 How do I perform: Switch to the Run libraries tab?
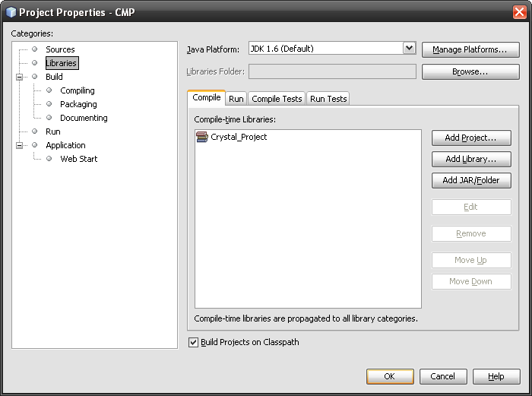point(236,99)
